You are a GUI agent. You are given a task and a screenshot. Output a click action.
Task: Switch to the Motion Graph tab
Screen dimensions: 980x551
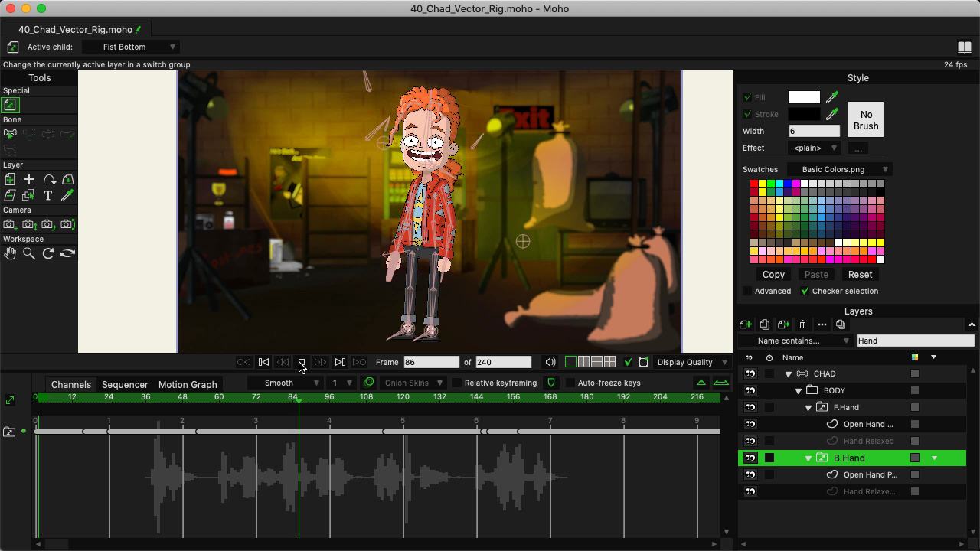pyautogui.click(x=188, y=385)
